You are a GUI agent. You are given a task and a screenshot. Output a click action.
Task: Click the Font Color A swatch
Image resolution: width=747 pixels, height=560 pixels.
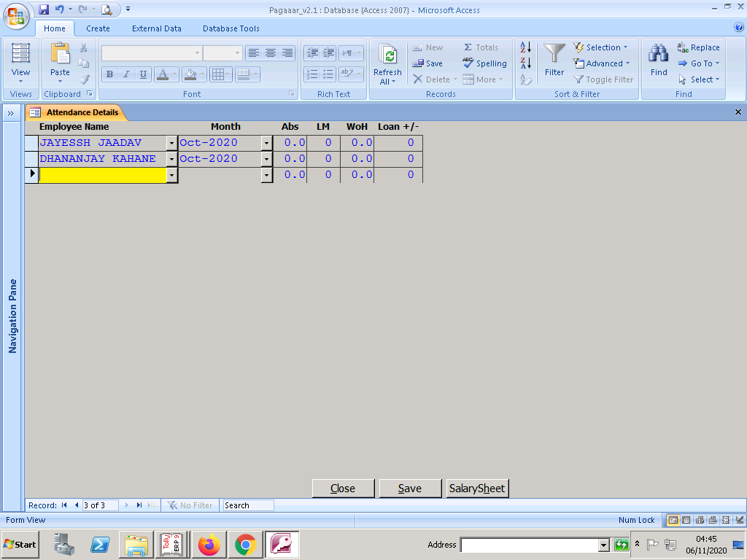[x=163, y=74]
